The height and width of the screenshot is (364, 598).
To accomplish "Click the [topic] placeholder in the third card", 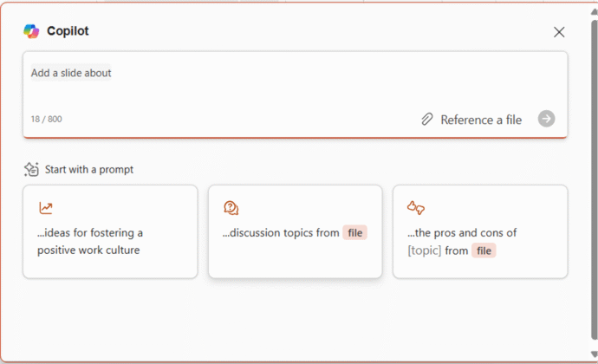I will (425, 250).
